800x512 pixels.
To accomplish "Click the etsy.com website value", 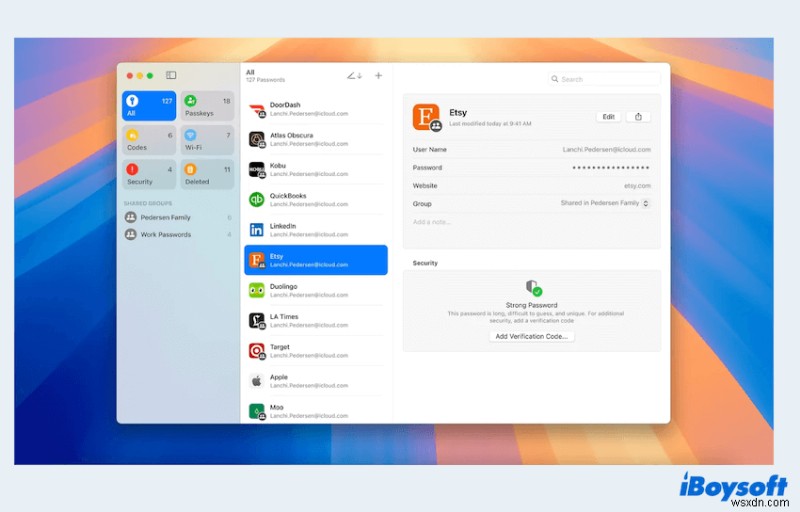I will (637, 186).
